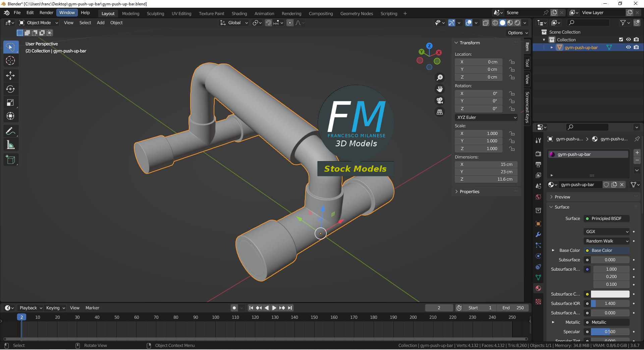The height and width of the screenshot is (350, 644).
Task: Select the Cursor tool in the toolbar
Action: coord(10,61)
